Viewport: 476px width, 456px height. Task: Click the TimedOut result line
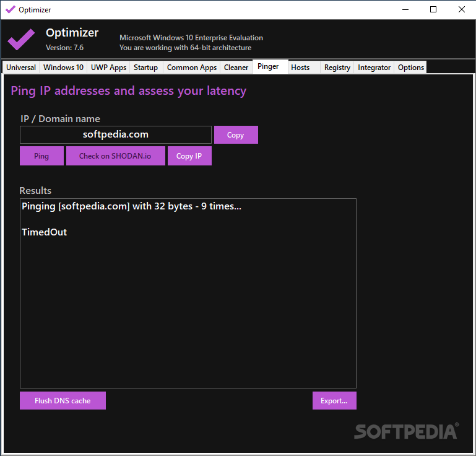pyautogui.click(x=45, y=232)
